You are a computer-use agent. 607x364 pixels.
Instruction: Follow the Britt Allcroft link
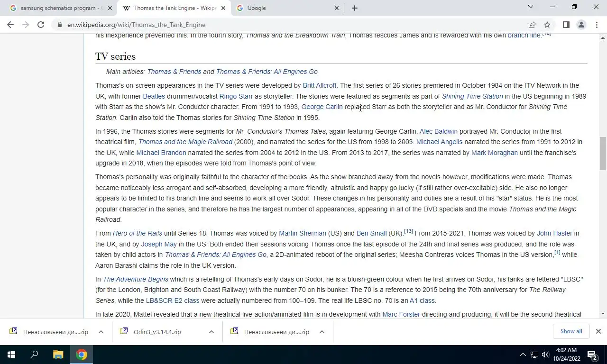[x=320, y=85]
